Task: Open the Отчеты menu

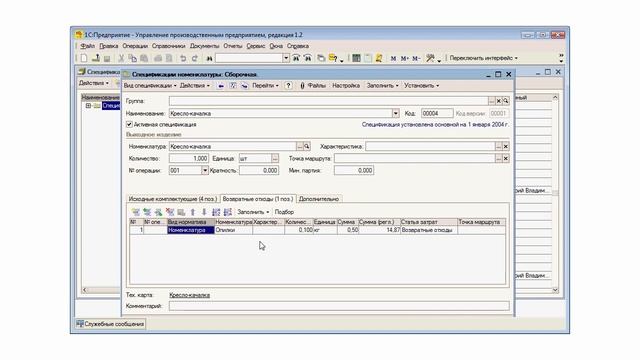Action: click(x=233, y=46)
